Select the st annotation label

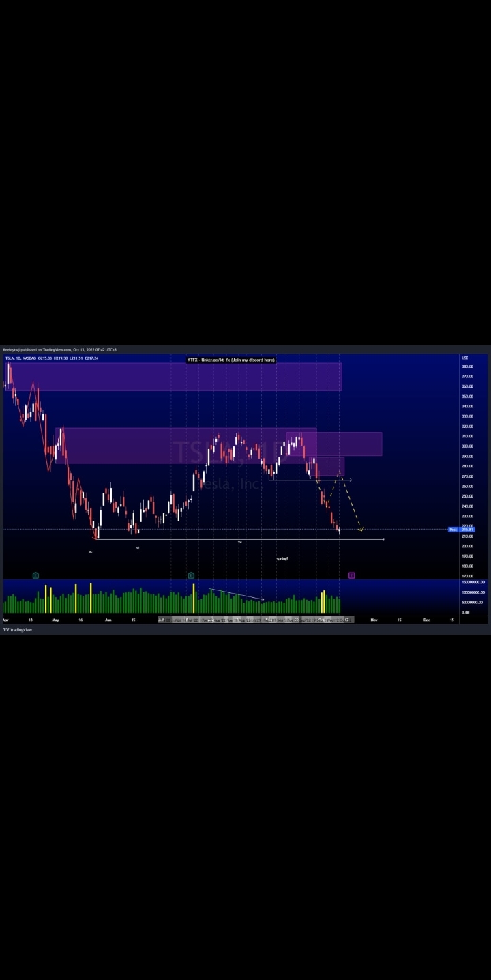click(x=138, y=547)
